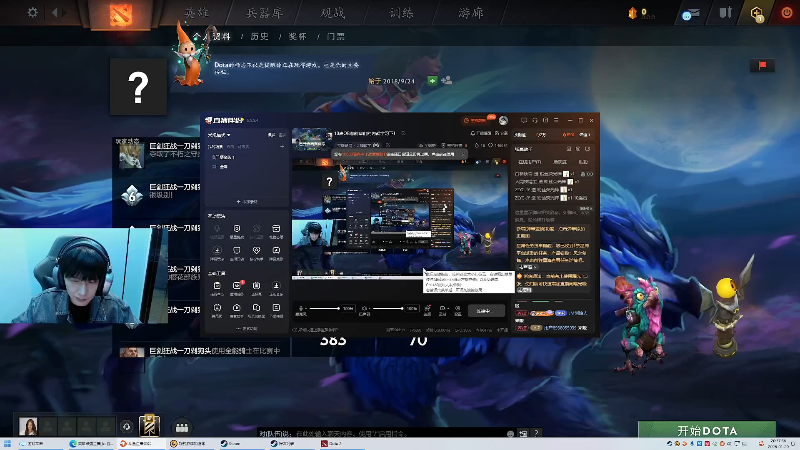Switch to Edge browser in the taskbar

pos(91,444)
